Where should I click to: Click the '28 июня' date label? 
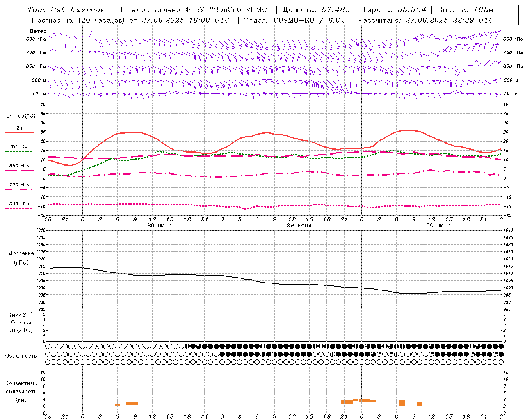click(x=160, y=226)
